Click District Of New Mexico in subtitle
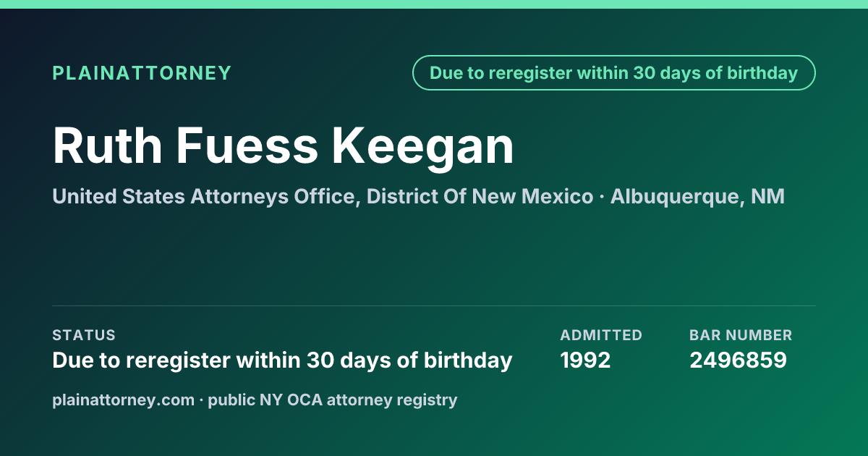Screen dimensions: 868x456 coord(480,197)
